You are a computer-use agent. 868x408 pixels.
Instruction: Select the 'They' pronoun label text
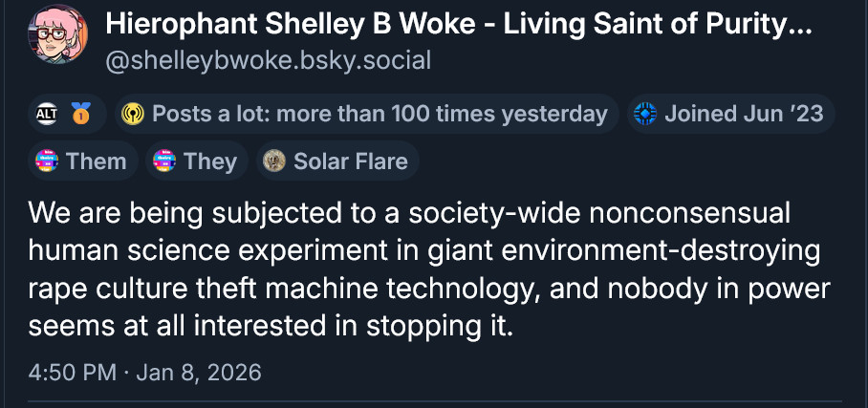[x=210, y=161]
